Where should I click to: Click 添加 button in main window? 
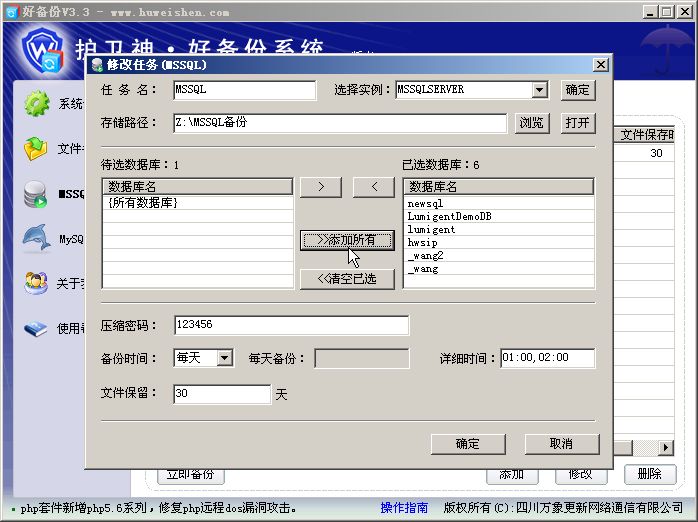click(512, 476)
